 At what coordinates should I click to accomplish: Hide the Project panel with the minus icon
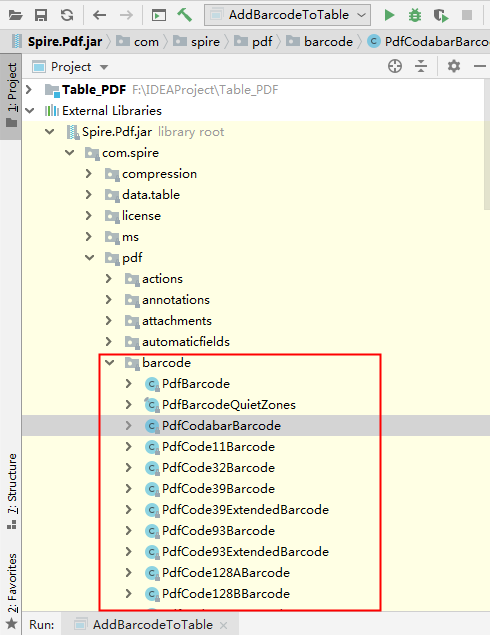point(480,66)
